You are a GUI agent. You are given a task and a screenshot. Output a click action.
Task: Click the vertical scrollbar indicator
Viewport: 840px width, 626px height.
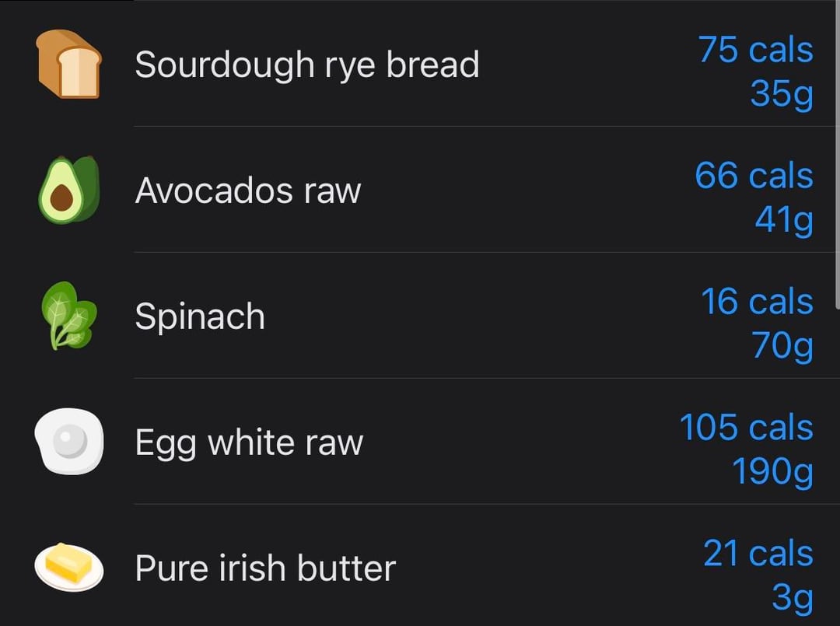[836, 156]
